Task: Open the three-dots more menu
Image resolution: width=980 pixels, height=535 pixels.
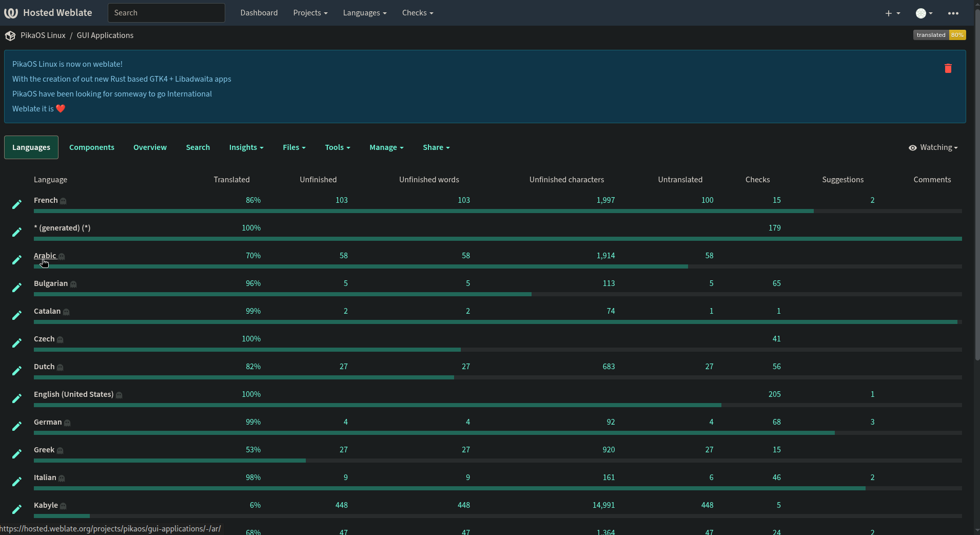Action: point(953,13)
